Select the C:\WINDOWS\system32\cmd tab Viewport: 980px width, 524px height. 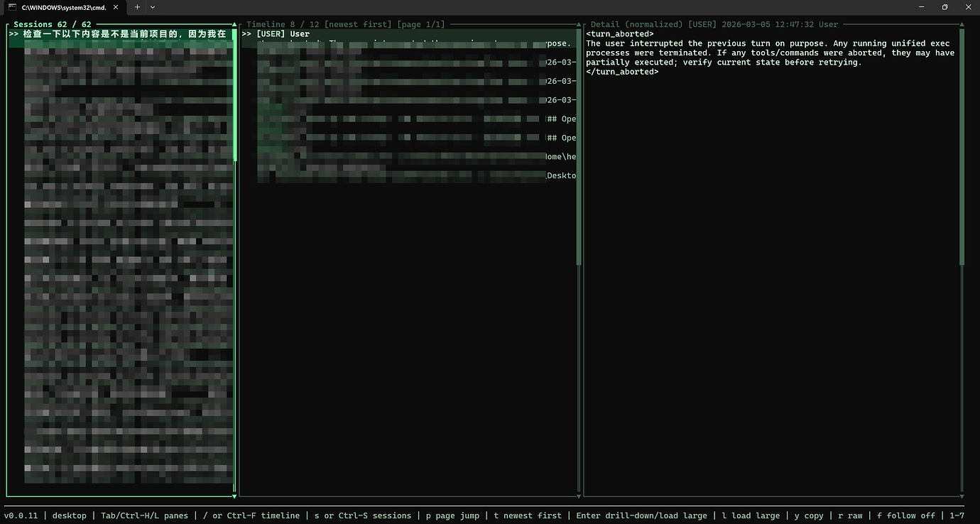[x=65, y=7]
